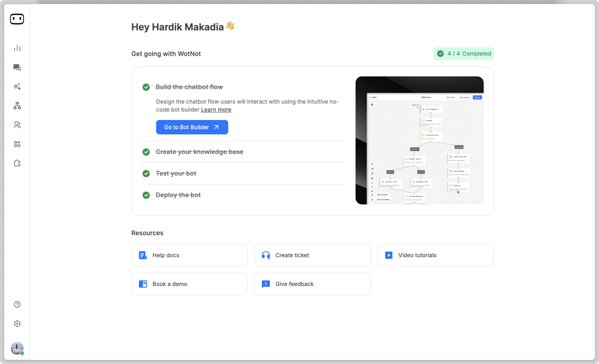This screenshot has width=599, height=364.
Task: Click the Help docs document icon
Action: 143,255
